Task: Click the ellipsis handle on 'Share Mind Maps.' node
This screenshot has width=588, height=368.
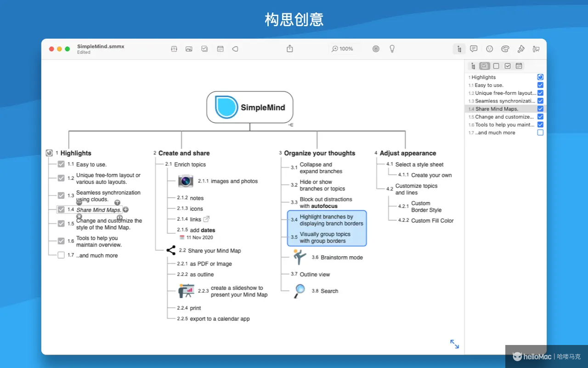Action: point(79,202)
